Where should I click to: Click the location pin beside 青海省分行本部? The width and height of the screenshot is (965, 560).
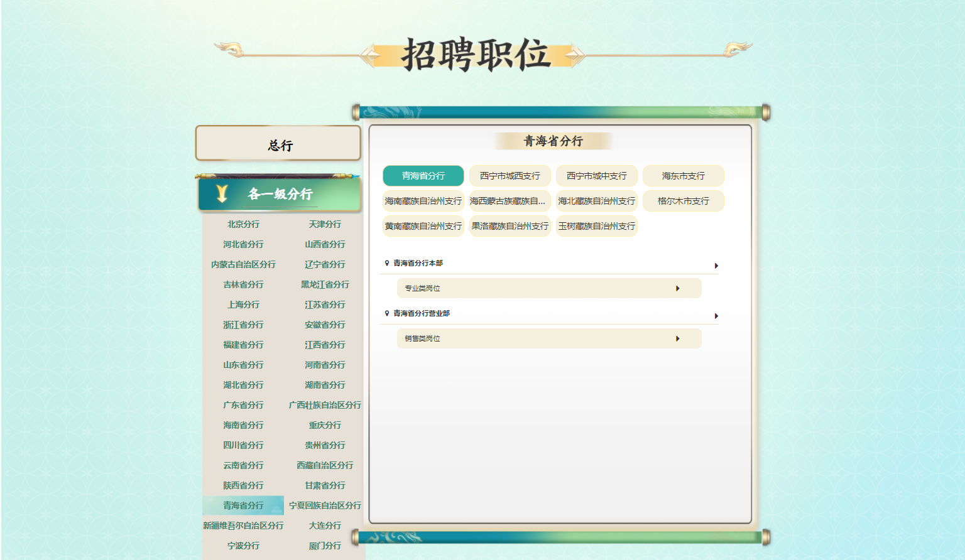(387, 263)
